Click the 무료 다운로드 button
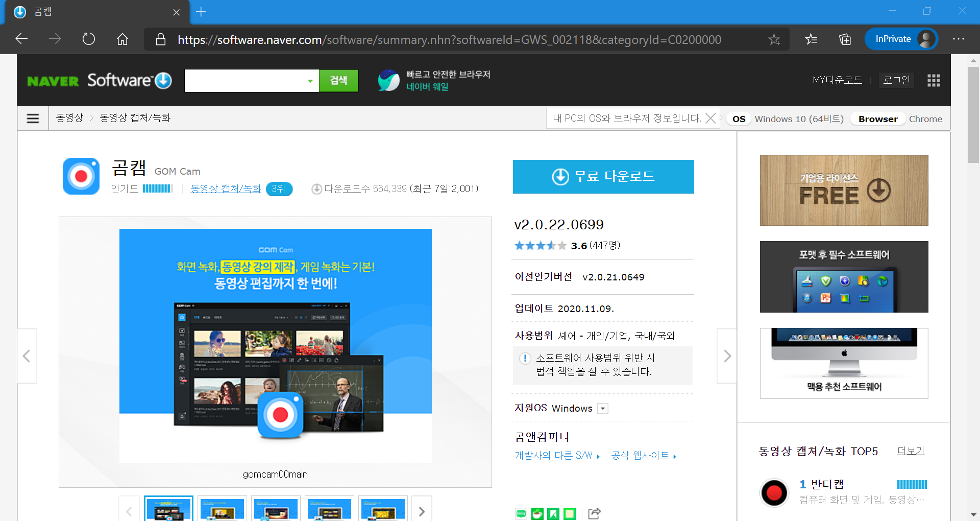Image resolution: width=980 pixels, height=521 pixels. (x=603, y=177)
